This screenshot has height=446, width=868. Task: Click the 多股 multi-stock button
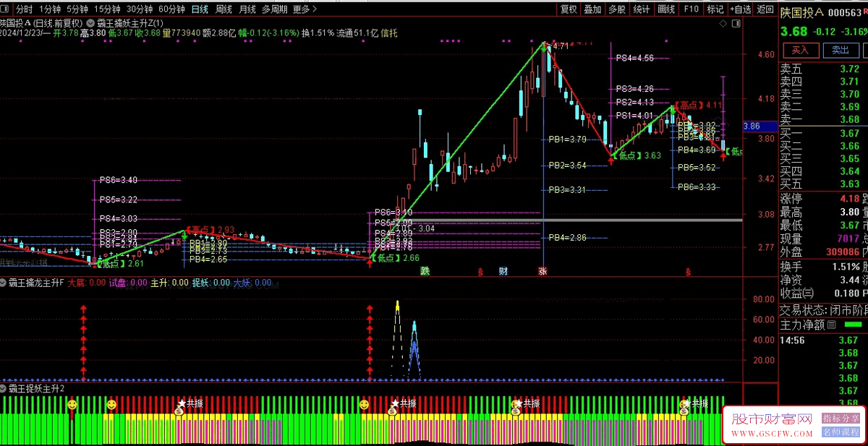pos(617,9)
